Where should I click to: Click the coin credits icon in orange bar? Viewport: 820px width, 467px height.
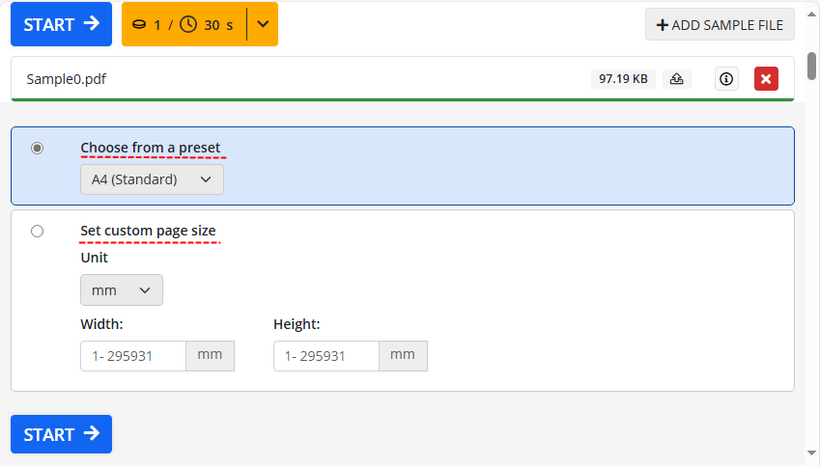pyautogui.click(x=139, y=24)
